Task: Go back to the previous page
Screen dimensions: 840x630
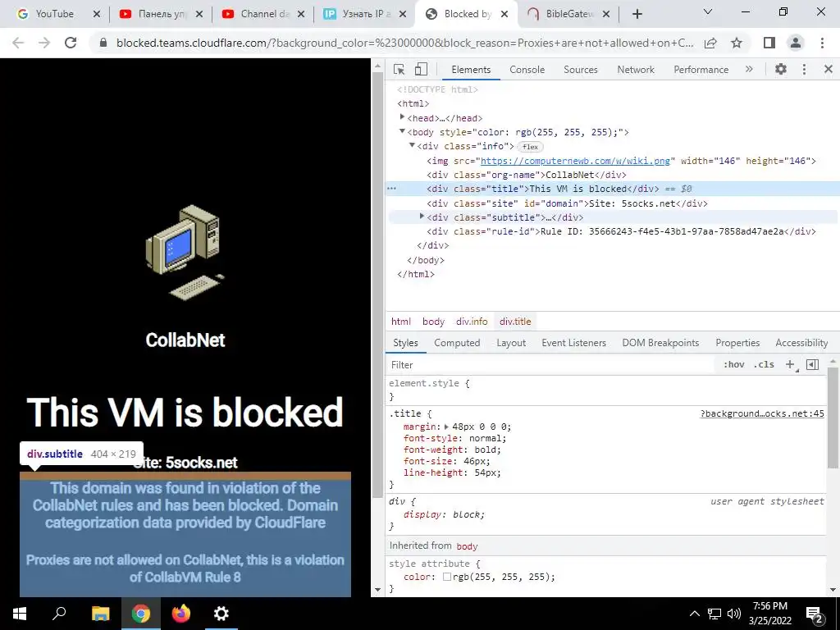Action: click(18, 43)
